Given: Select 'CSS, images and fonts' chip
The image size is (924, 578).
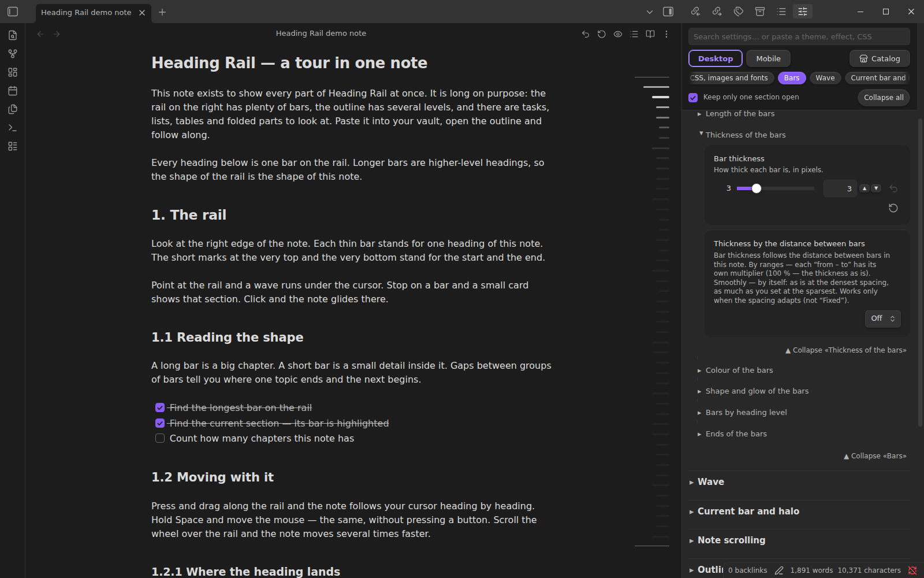Looking at the screenshot, I should pyautogui.click(x=731, y=78).
